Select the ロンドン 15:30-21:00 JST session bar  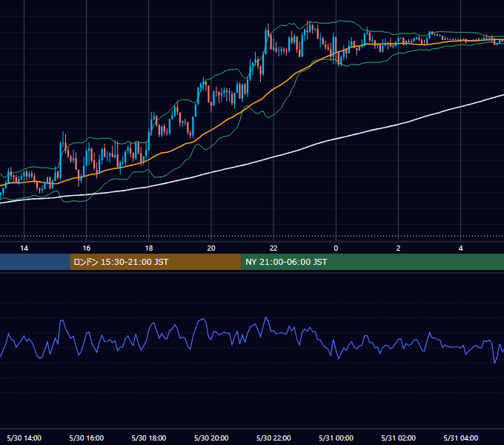tap(155, 262)
